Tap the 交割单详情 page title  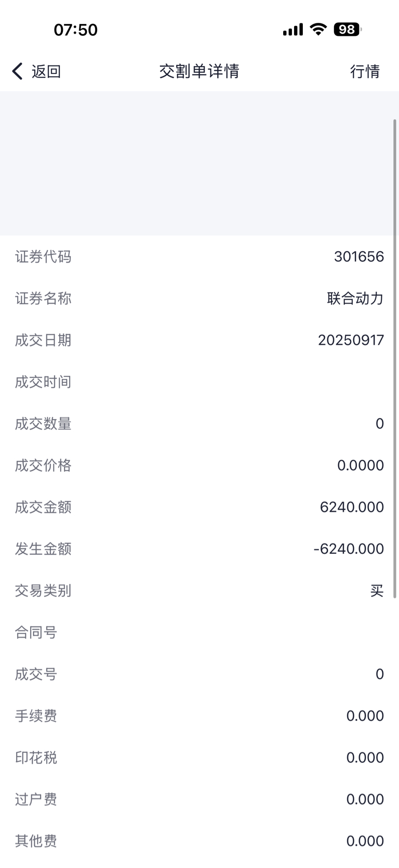pyautogui.click(x=199, y=71)
